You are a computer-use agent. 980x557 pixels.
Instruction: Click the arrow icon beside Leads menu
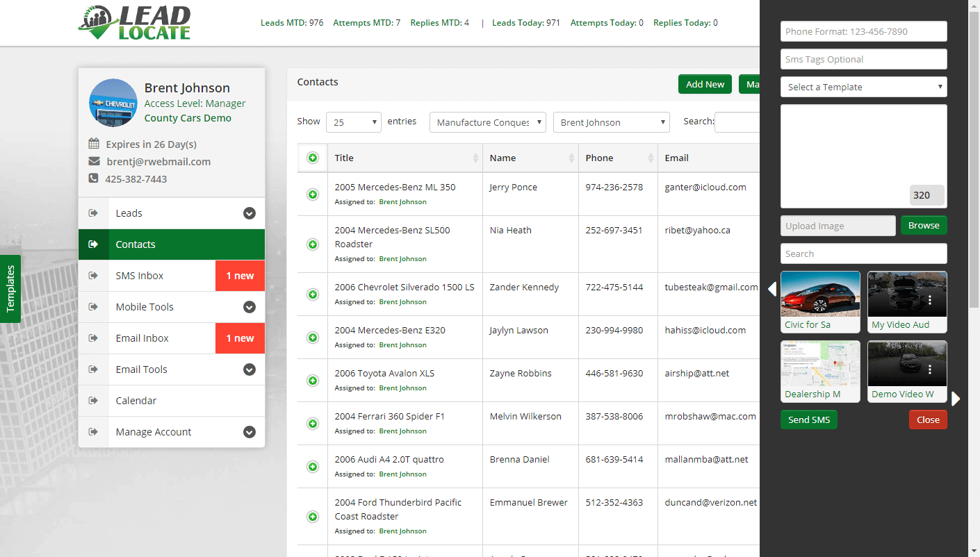tap(93, 213)
